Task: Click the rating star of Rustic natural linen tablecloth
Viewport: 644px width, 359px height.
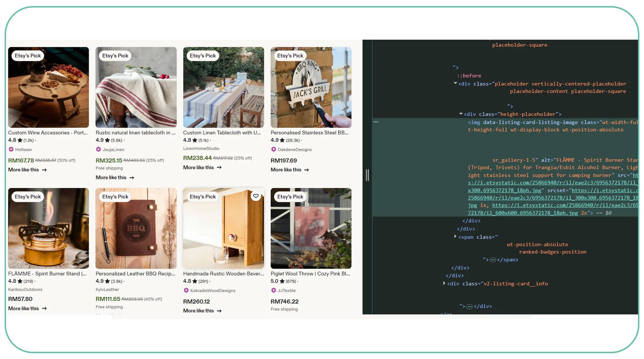Action: click(x=107, y=140)
